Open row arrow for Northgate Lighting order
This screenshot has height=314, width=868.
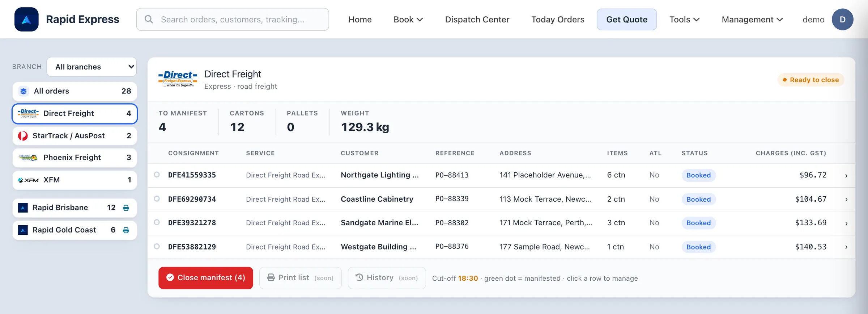coord(846,176)
